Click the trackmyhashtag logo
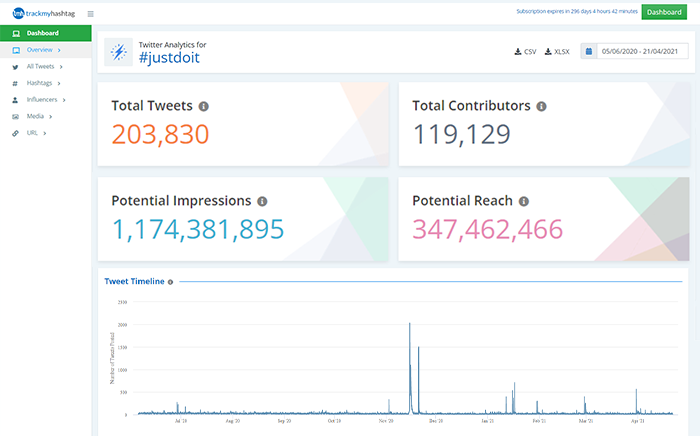 (44, 13)
